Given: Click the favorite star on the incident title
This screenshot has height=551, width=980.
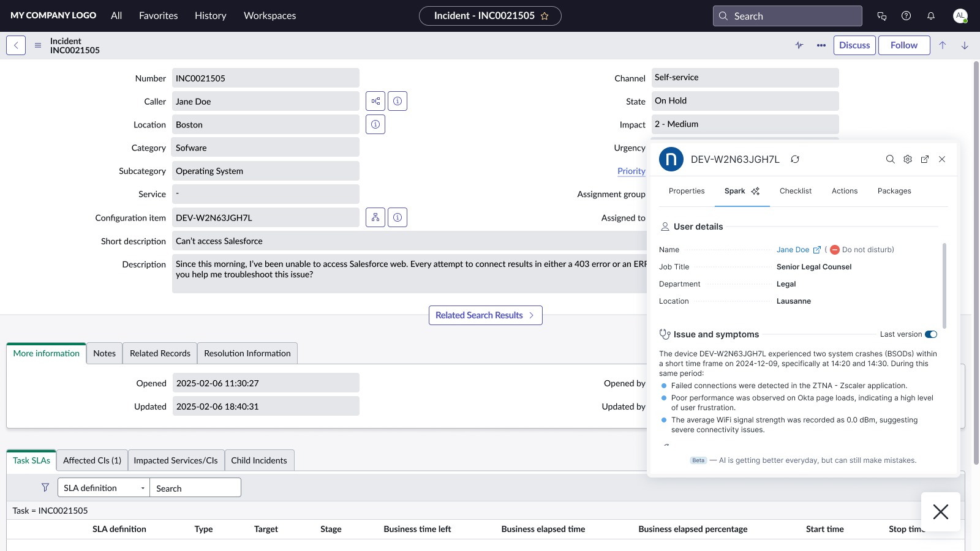Looking at the screenshot, I should [545, 16].
